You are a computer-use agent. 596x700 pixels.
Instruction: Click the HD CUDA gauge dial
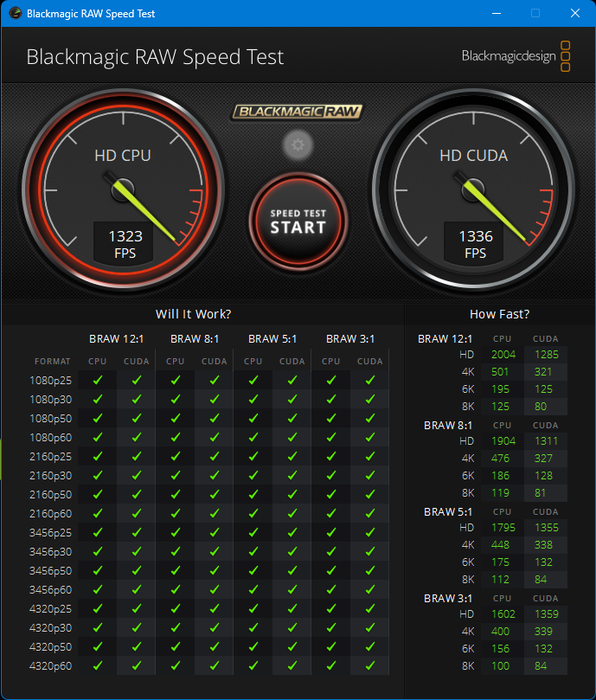coord(473,189)
